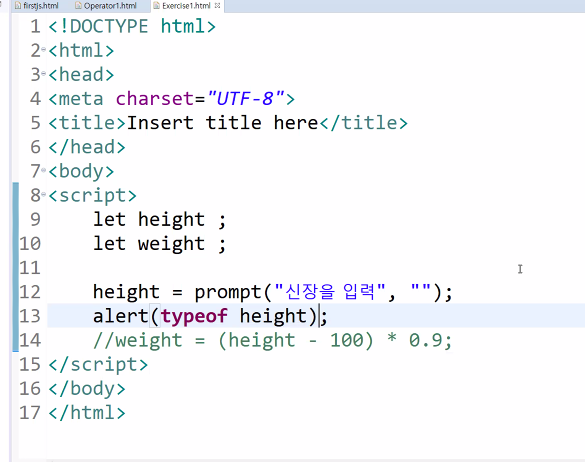This screenshot has height=462, width=585.
Task: Collapse the html tag fold on line 2
Action: [44, 50]
